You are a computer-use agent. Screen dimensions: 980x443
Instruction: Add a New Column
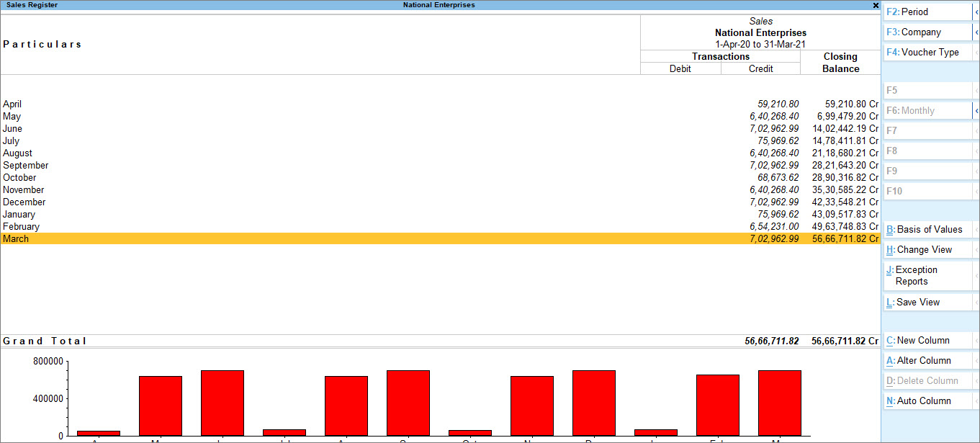point(927,341)
